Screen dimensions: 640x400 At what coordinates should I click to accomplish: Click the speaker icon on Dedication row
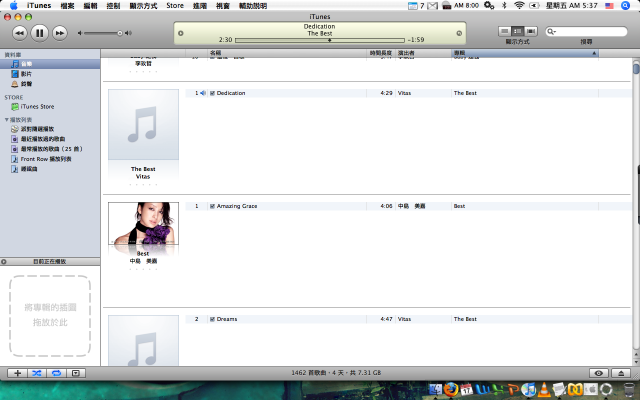203,93
